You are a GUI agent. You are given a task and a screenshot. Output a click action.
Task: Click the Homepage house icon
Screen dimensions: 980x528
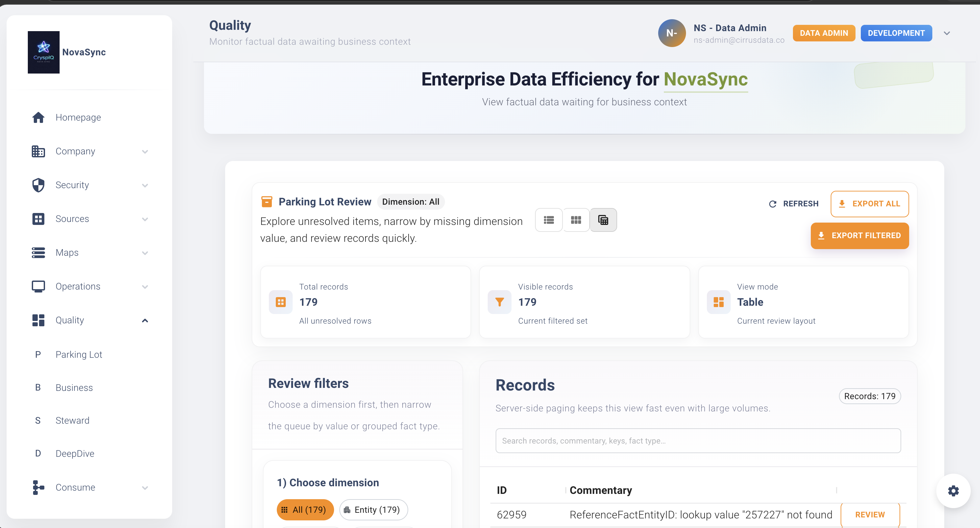pyautogui.click(x=38, y=118)
